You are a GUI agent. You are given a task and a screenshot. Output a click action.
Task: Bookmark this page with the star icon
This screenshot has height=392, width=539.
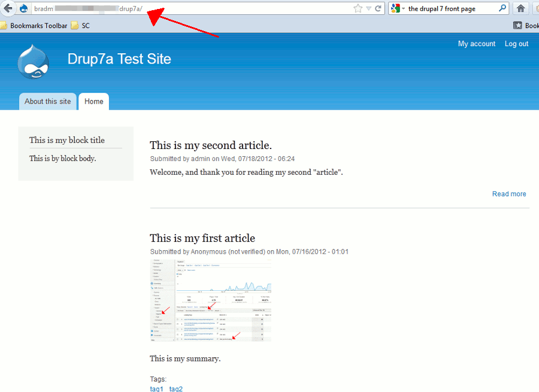[x=358, y=8]
